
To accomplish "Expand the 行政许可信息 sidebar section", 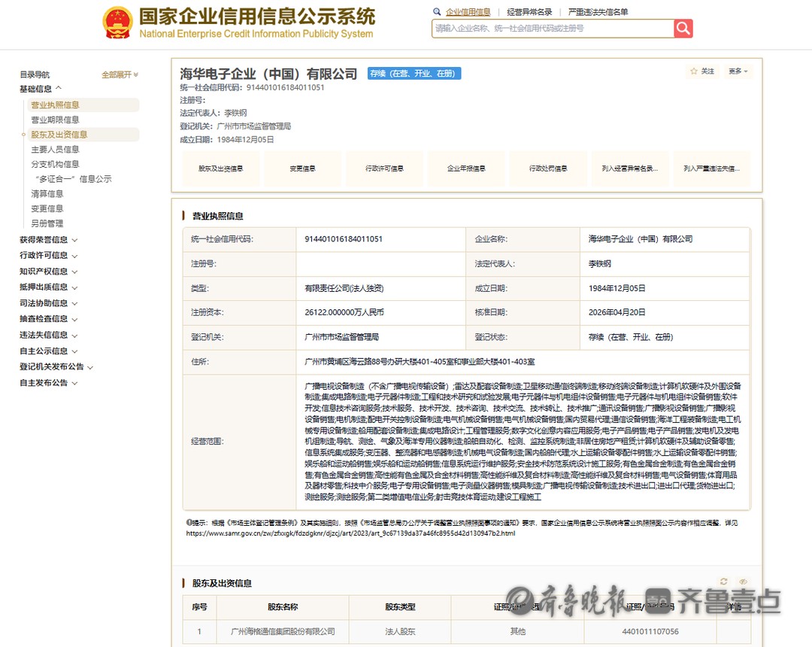I will point(49,255).
